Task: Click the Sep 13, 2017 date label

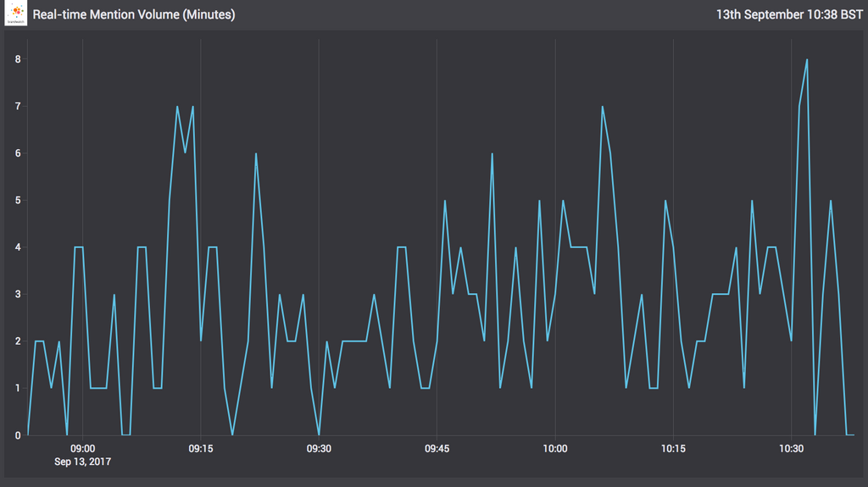Action: [82, 462]
